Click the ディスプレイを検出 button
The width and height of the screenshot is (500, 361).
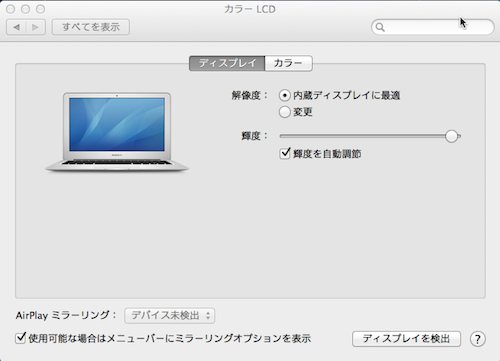tap(406, 339)
